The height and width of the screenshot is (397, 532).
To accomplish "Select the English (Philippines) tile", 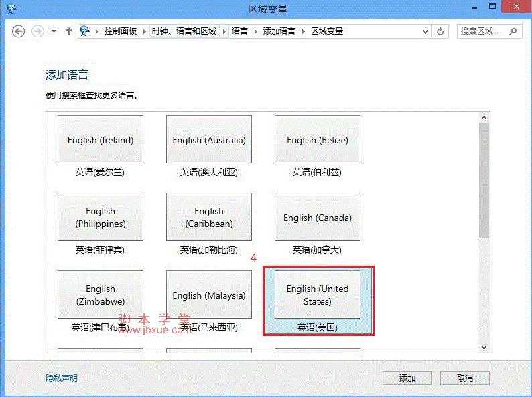I will [x=101, y=217].
